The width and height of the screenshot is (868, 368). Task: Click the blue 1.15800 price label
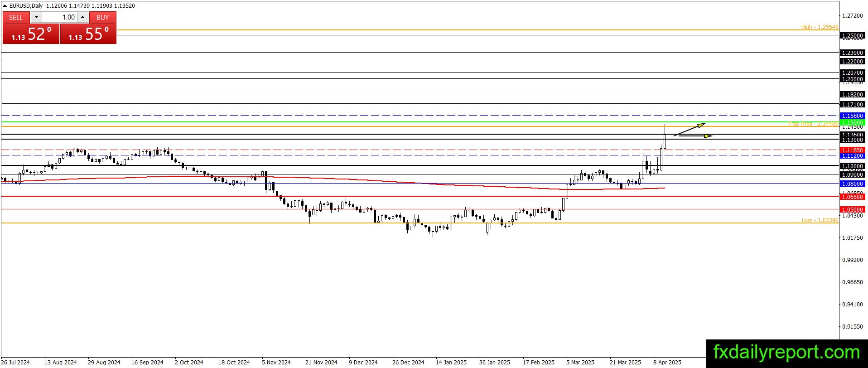(852, 116)
